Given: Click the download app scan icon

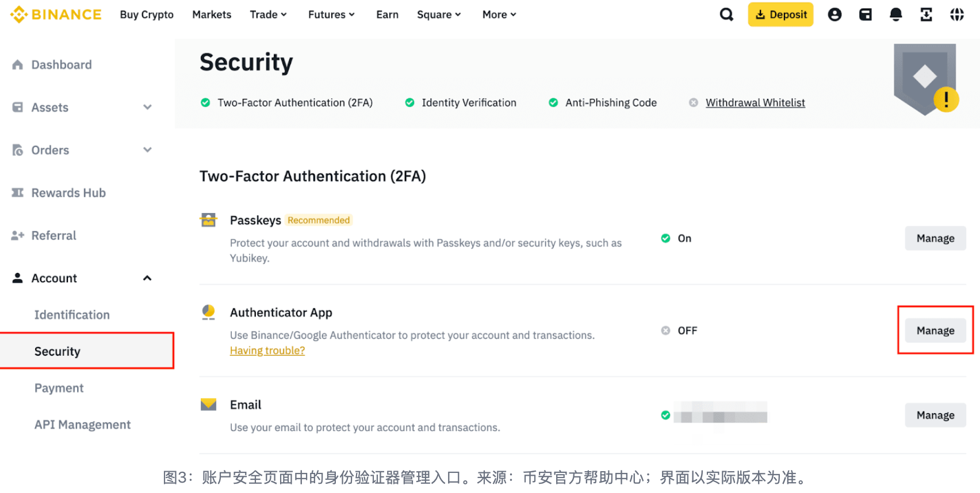Looking at the screenshot, I should 926,14.
